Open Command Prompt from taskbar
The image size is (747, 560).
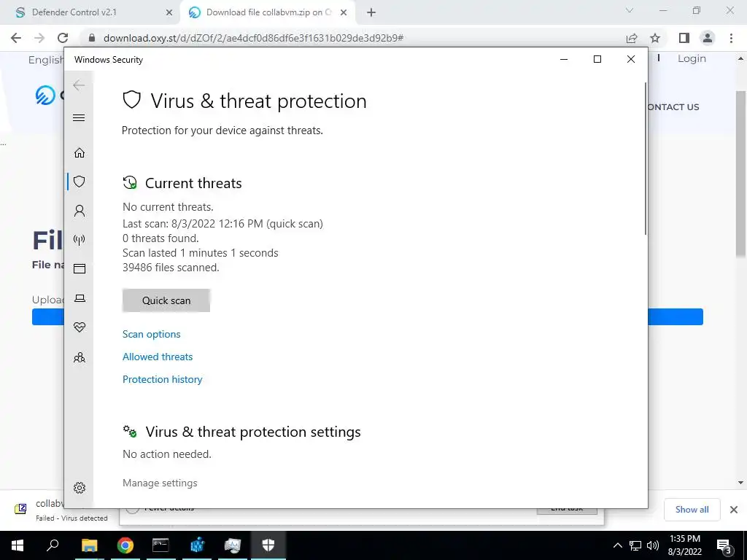(x=160, y=545)
